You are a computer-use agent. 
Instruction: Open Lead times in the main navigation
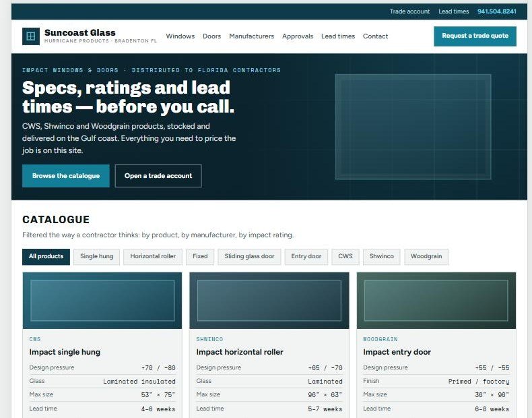[x=338, y=36]
